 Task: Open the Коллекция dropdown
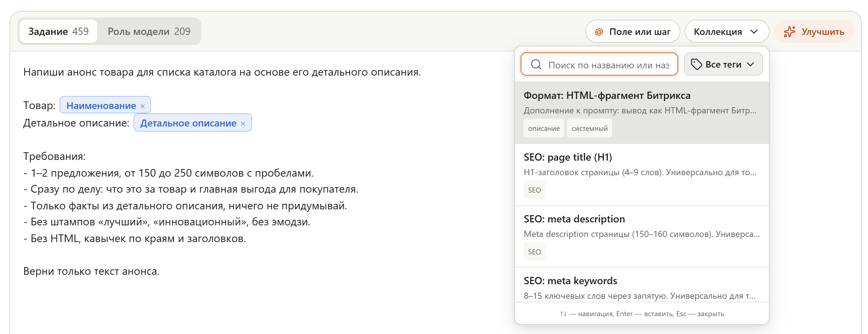[726, 32]
